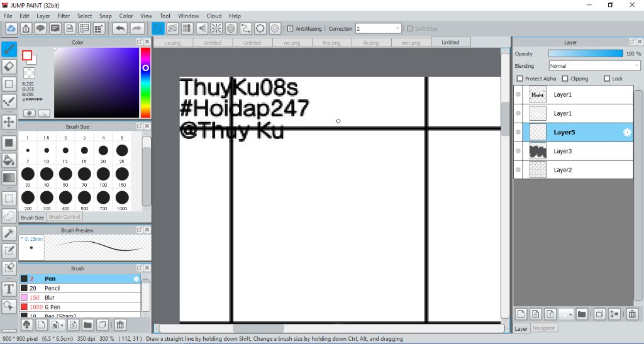Select the rectangular Select tool
Screen dimensions: 644x344
pos(9,198)
